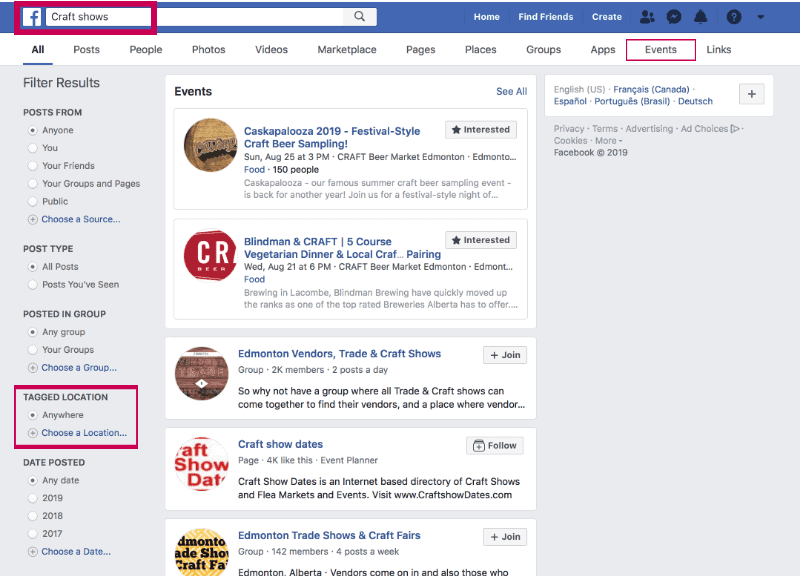800x576 pixels.
Task: Open the Food category on Caskapalooza event
Action: (x=254, y=169)
